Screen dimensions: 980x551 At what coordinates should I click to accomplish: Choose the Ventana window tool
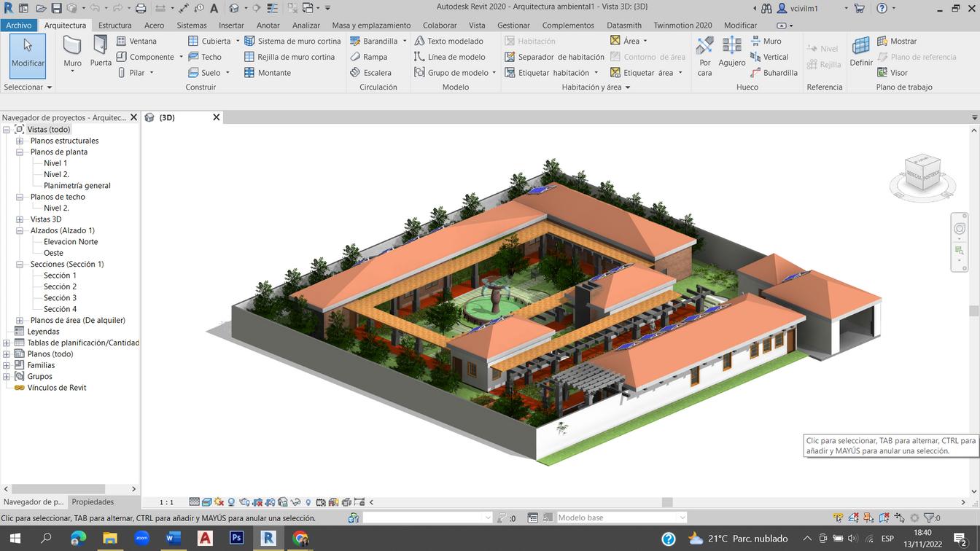tap(136, 41)
